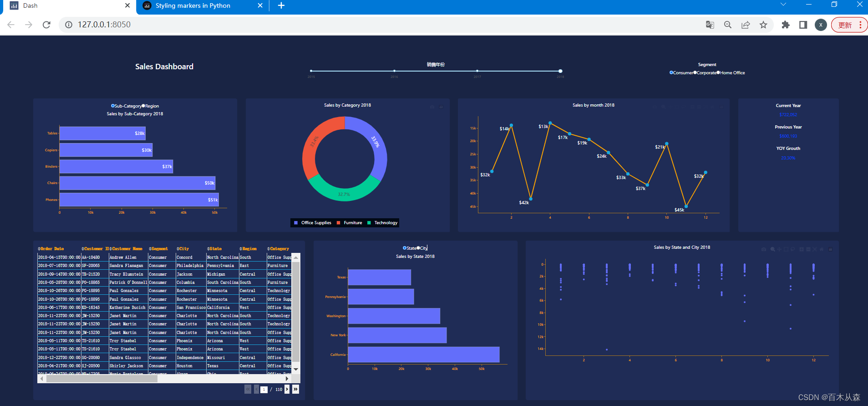Click table vertical scrollbar down arrow
868x406 pixels.
tap(296, 369)
